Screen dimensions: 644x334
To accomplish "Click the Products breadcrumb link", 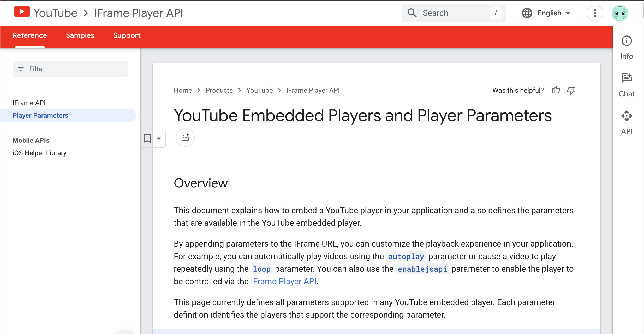I will [x=219, y=90].
